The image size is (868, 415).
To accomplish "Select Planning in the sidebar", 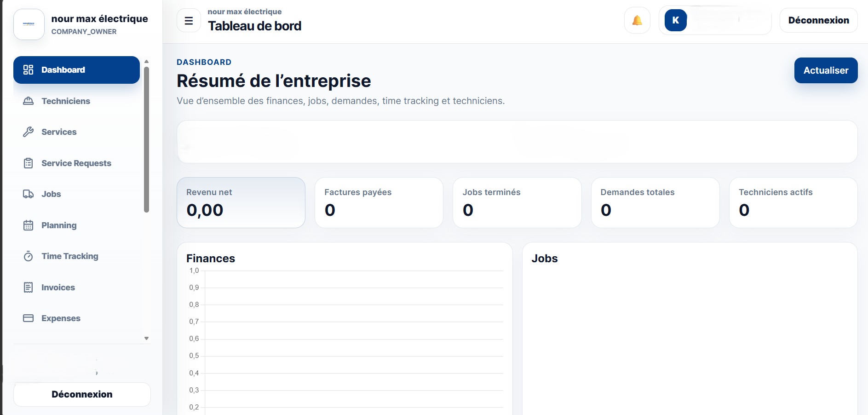I will coord(76,225).
